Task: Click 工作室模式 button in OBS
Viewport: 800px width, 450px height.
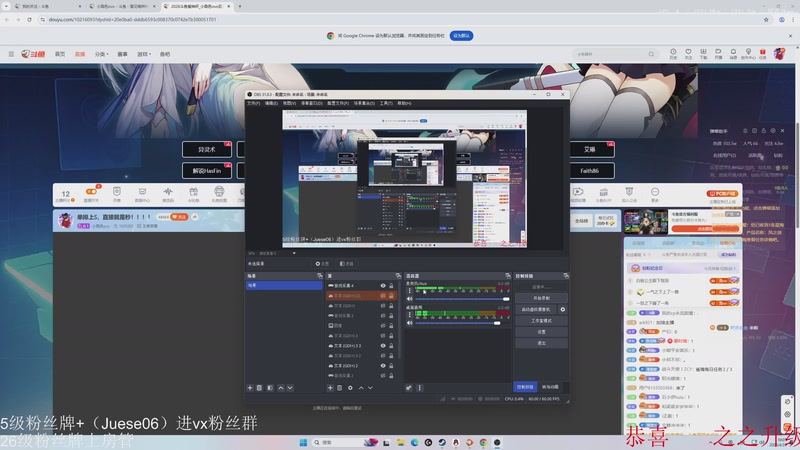Action: [541, 320]
